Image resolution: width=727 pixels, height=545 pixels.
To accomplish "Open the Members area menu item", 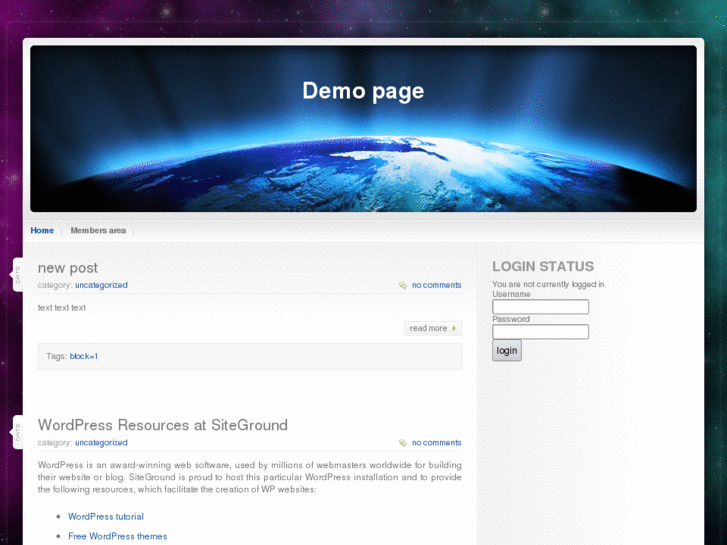I will [x=98, y=231].
